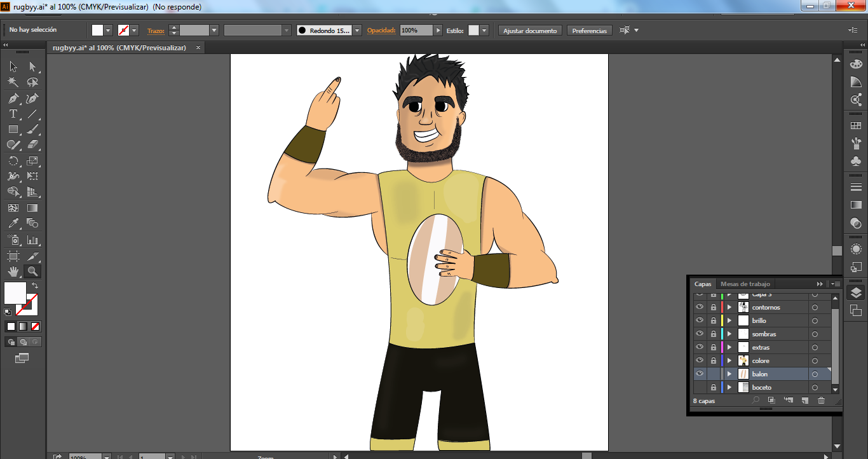Click the trash icon in Capas panel
The image size is (868, 459).
click(821, 401)
